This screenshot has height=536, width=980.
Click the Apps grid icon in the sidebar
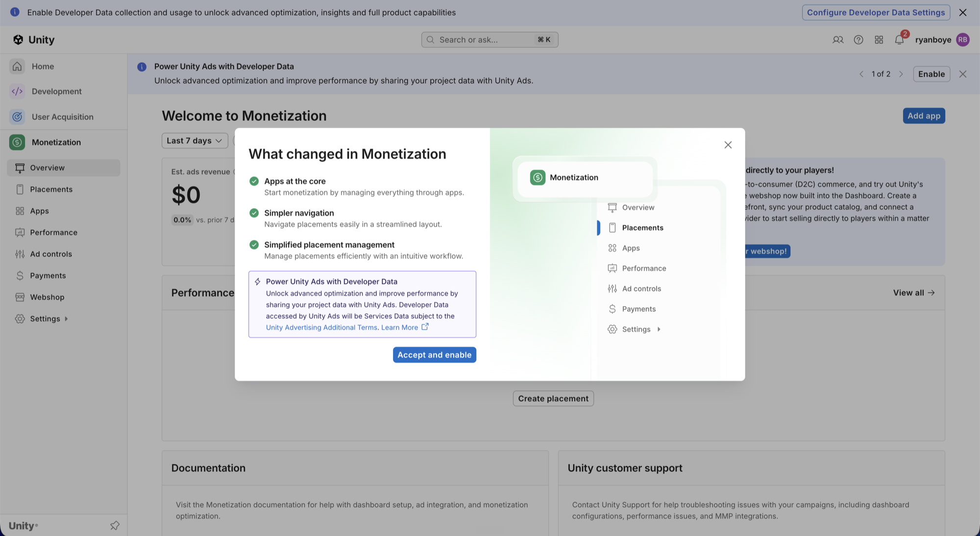click(x=20, y=211)
